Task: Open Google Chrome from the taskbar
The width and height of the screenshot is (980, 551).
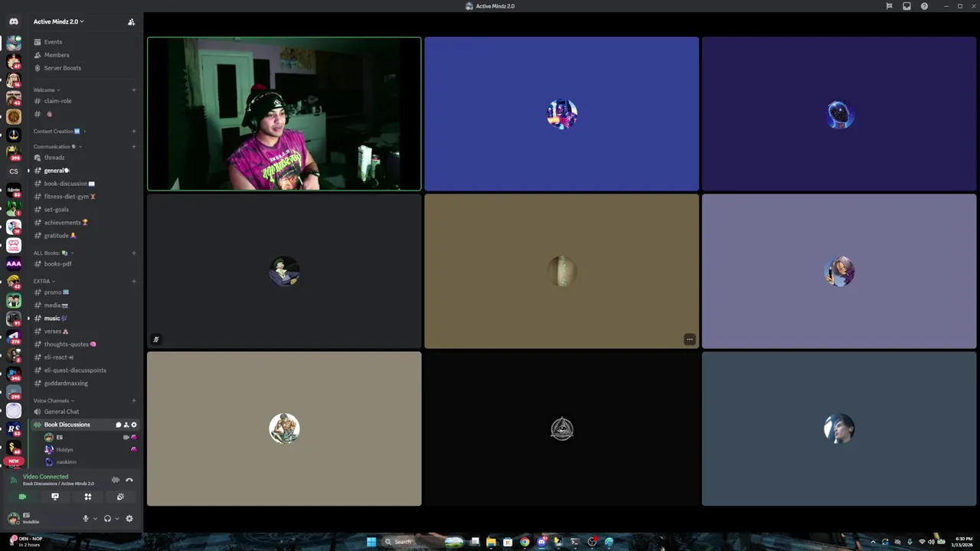Action: pyautogui.click(x=524, y=542)
